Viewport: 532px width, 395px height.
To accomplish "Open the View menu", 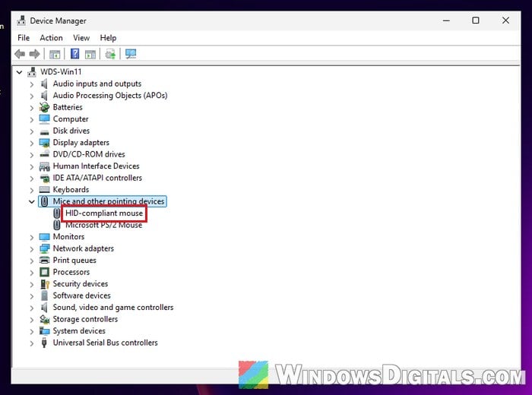I will [81, 38].
